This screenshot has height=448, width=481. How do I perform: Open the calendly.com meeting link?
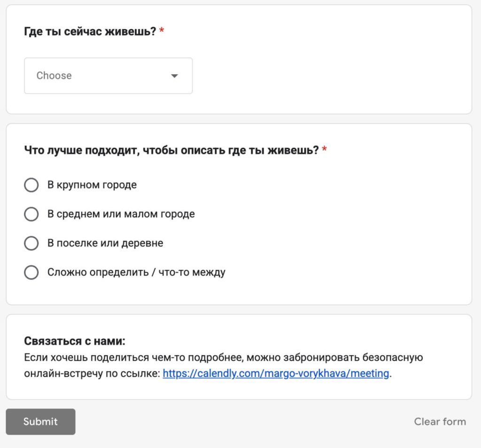pos(276,374)
